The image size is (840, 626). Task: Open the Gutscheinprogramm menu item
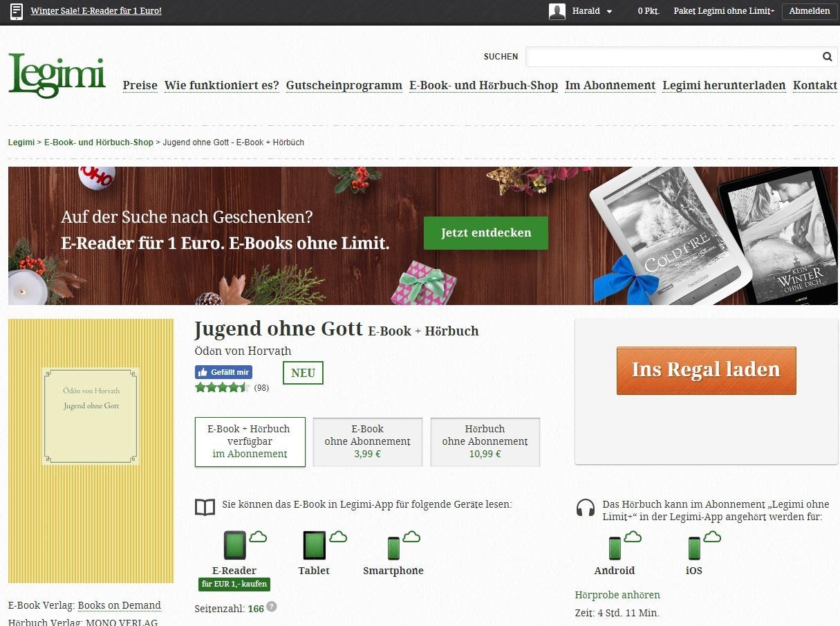[x=344, y=85]
